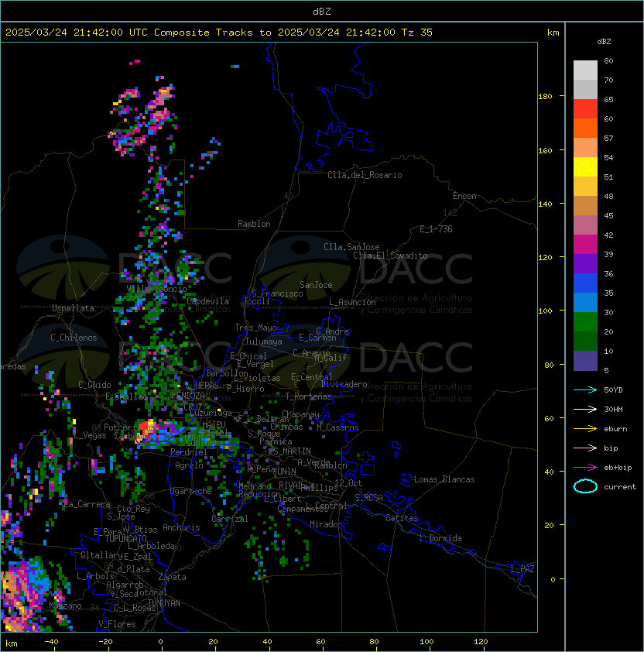This screenshot has height=652, width=644.
Task: Click the cyan 'current' ellipse legend symbol
Action: coord(585,486)
